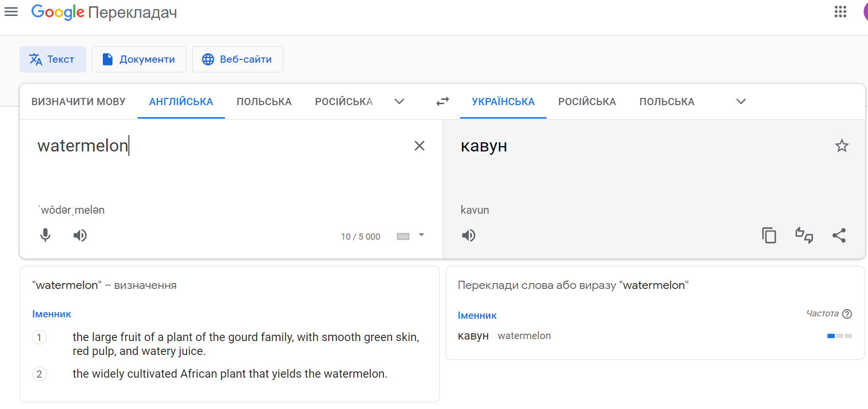Copy the translation to clipboard
The width and height of the screenshot is (868, 409).
pyautogui.click(x=769, y=235)
